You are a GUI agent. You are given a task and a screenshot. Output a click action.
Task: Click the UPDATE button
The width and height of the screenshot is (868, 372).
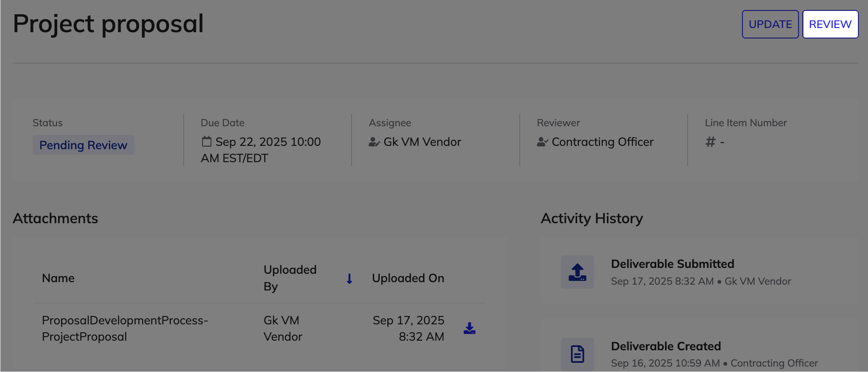point(770,24)
